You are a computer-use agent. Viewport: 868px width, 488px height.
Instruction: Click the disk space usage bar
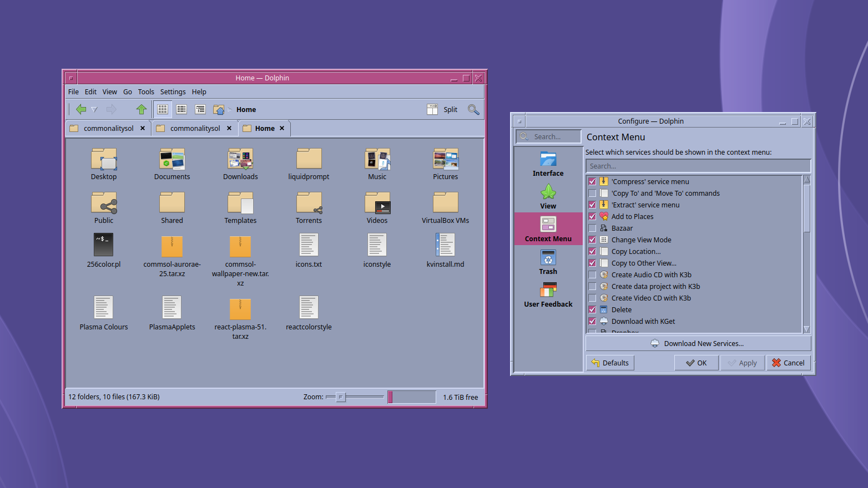[x=412, y=397]
